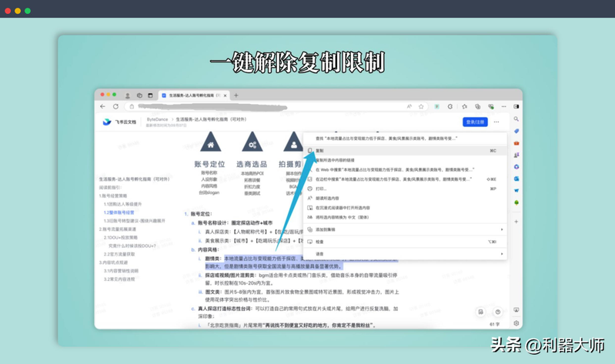
Task: Open the workspaces icon beside profile
Action: [x=139, y=95]
